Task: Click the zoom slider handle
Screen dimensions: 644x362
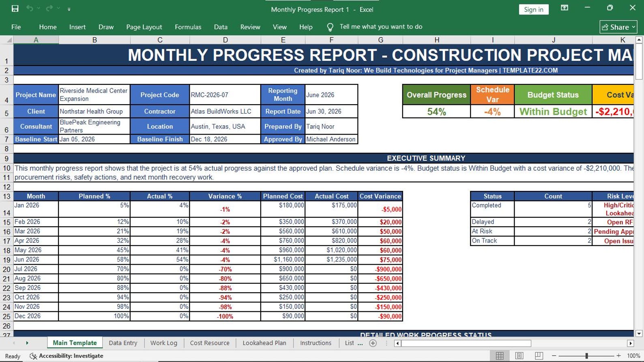Action: pyautogui.click(x=586, y=356)
